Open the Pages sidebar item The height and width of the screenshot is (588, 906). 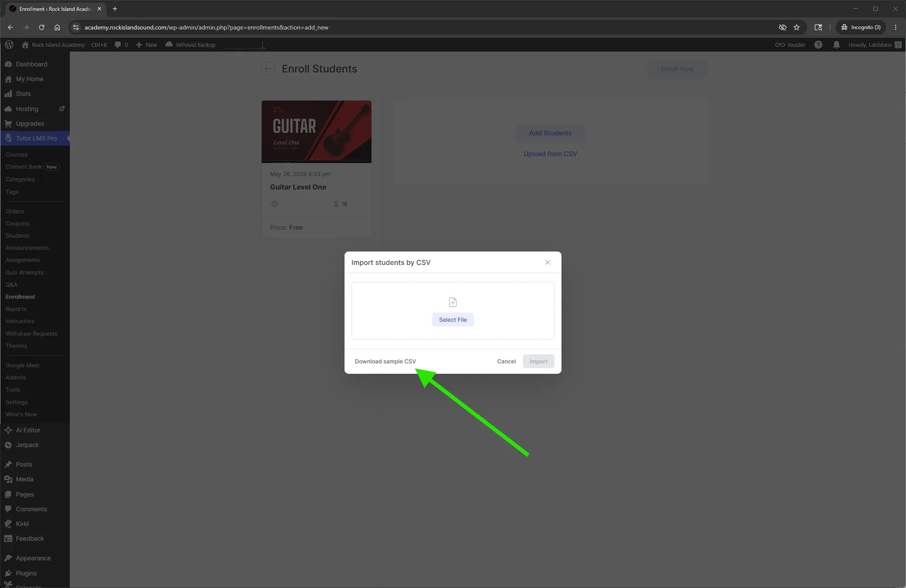[x=25, y=494]
